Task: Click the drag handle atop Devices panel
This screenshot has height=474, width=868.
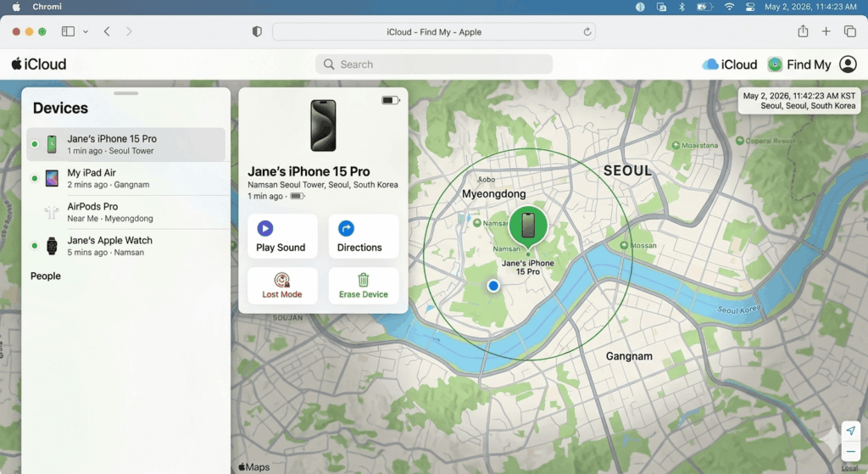Action: [126, 93]
